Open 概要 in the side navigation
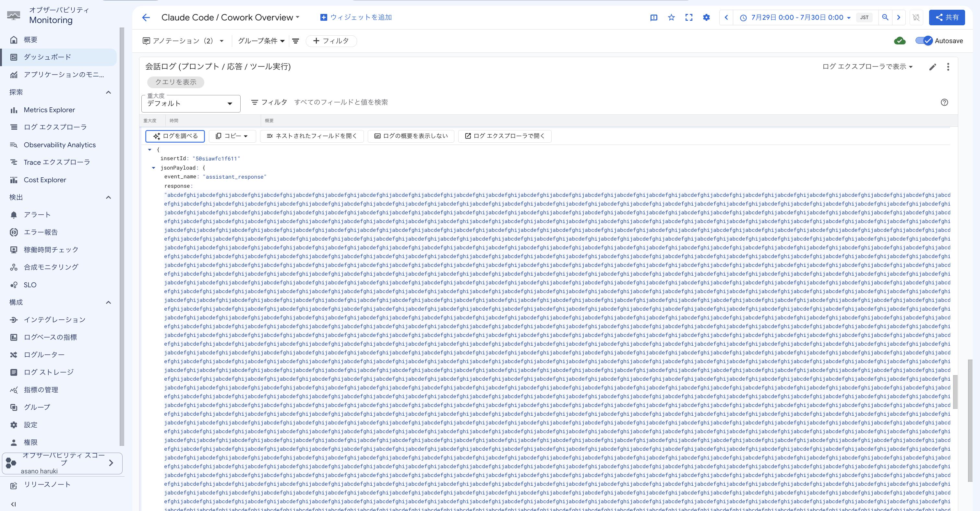The height and width of the screenshot is (511, 980). [x=59, y=40]
